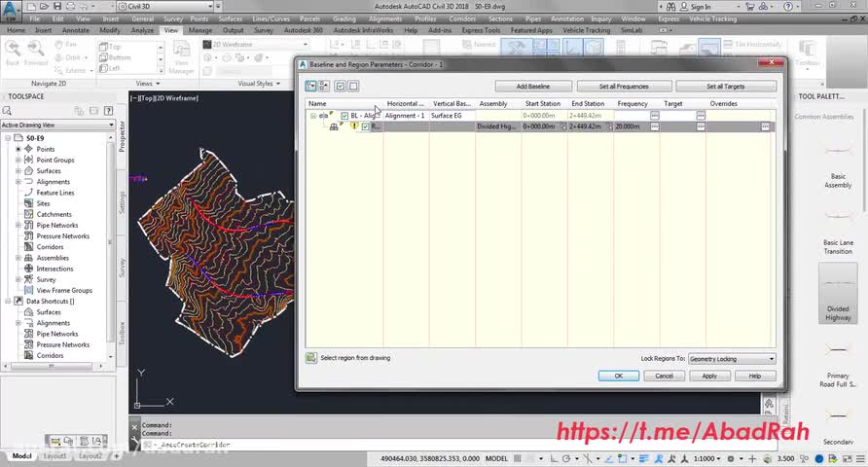
Task: Open the Lock Regions To dropdown
Action: click(x=731, y=359)
